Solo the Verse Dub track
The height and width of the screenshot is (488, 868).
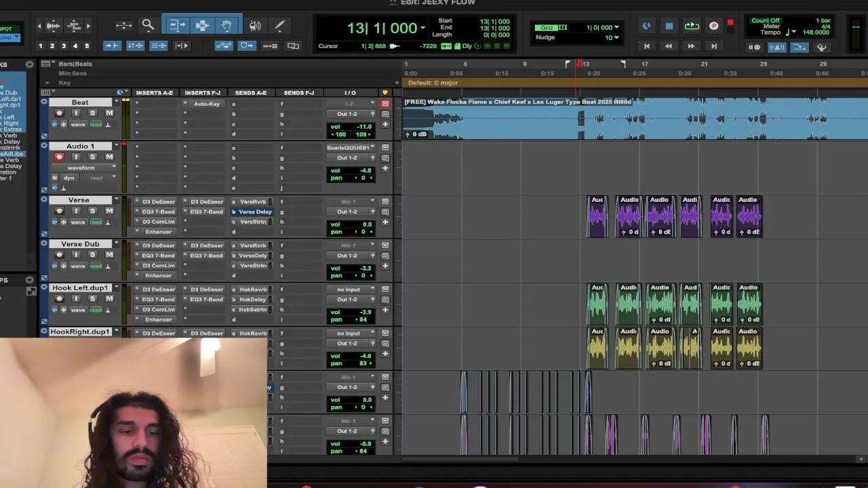click(x=92, y=256)
